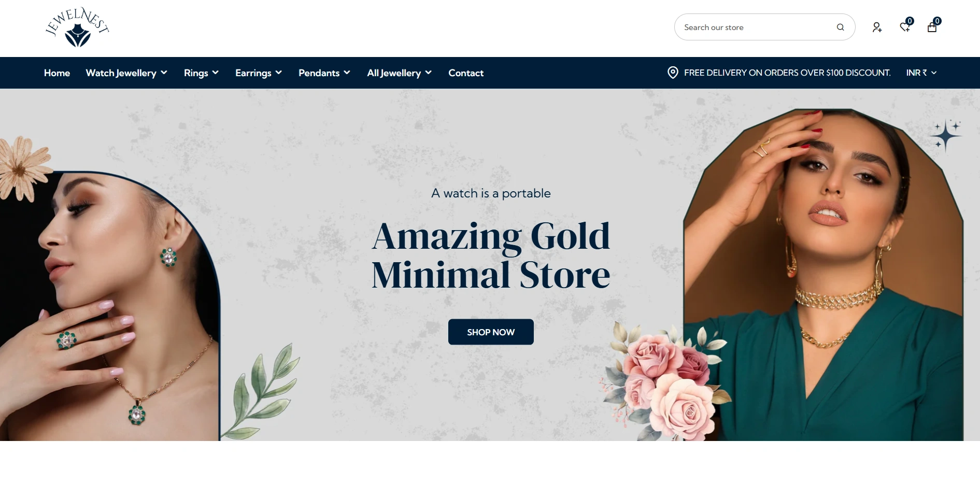Expand the Earrings dropdown chevron
The image size is (980, 484).
279,73
